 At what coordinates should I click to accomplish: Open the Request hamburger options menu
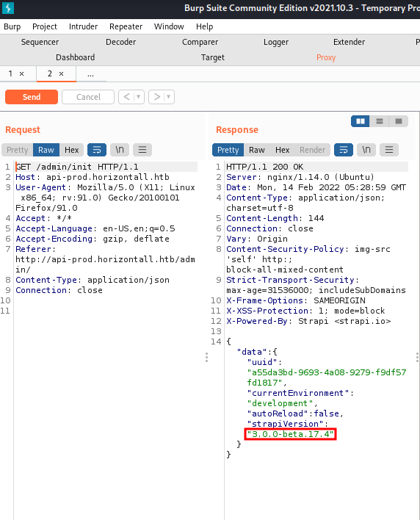(142, 150)
